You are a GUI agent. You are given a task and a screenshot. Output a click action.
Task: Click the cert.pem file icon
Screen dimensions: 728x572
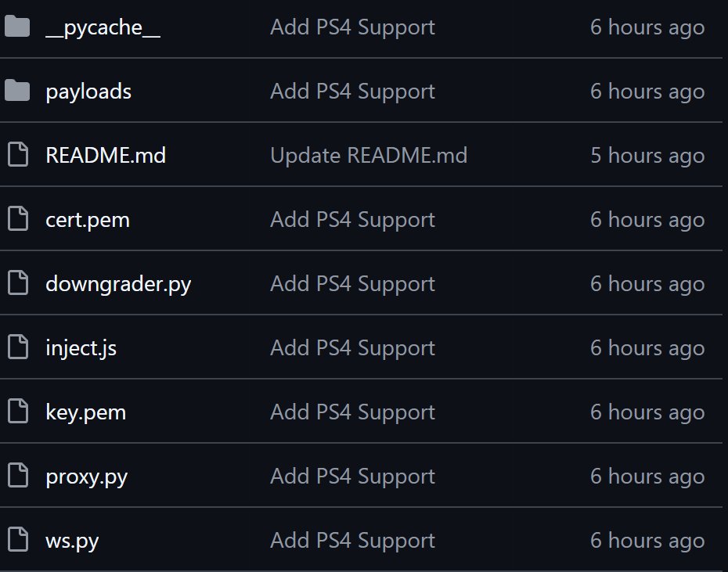coord(16,220)
